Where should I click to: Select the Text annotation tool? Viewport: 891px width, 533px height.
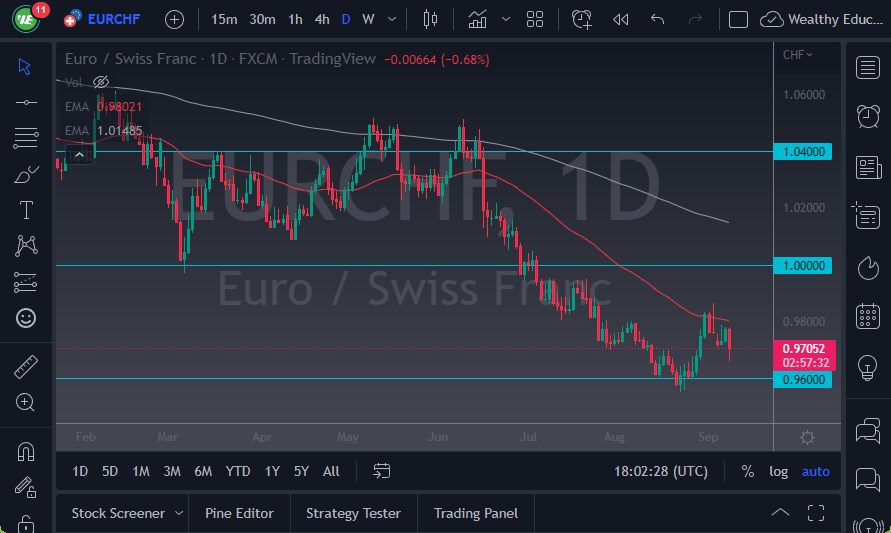point(26,210)
